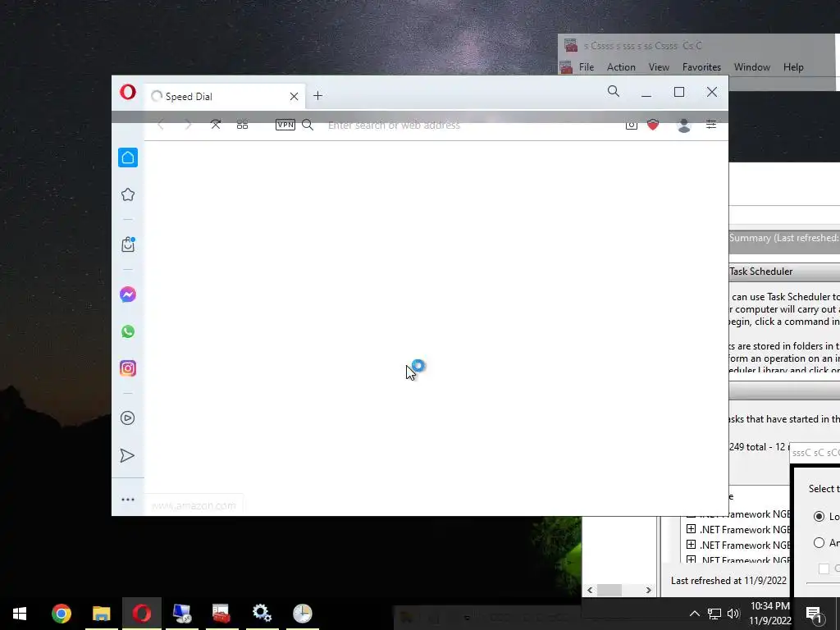Image resolution: width=840 pixels, height=630 pixels.
Task: Go forward with the forward arrow
Action: coord(188,125)
